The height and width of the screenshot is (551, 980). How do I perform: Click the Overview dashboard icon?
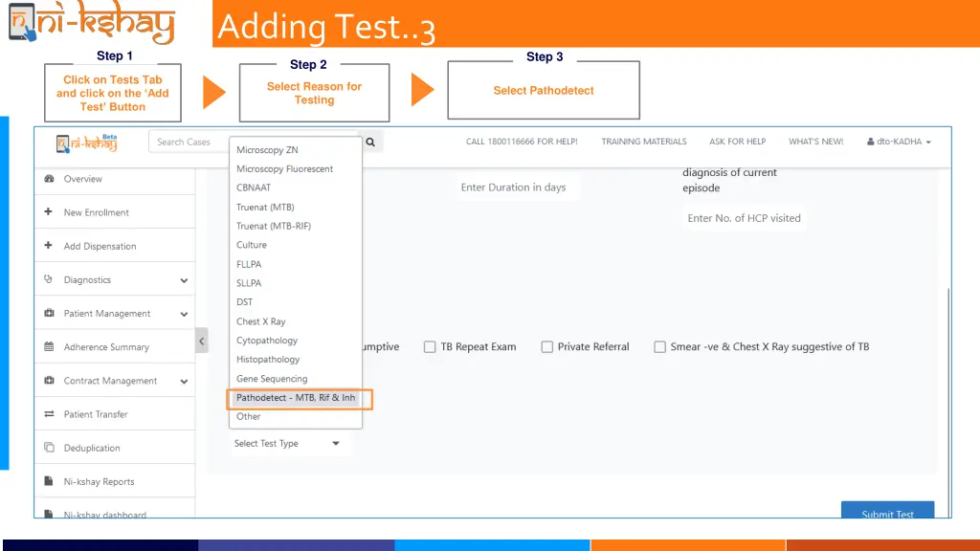[x=49, y=179]
